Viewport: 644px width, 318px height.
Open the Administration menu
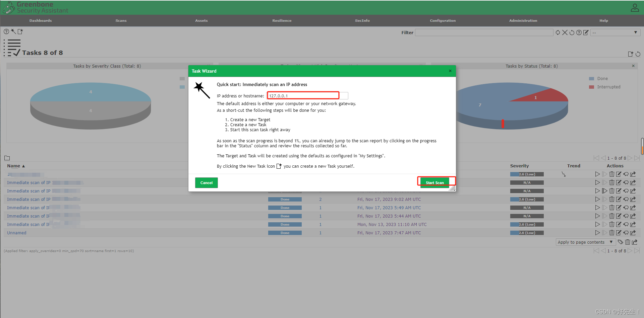pos(523,20)
